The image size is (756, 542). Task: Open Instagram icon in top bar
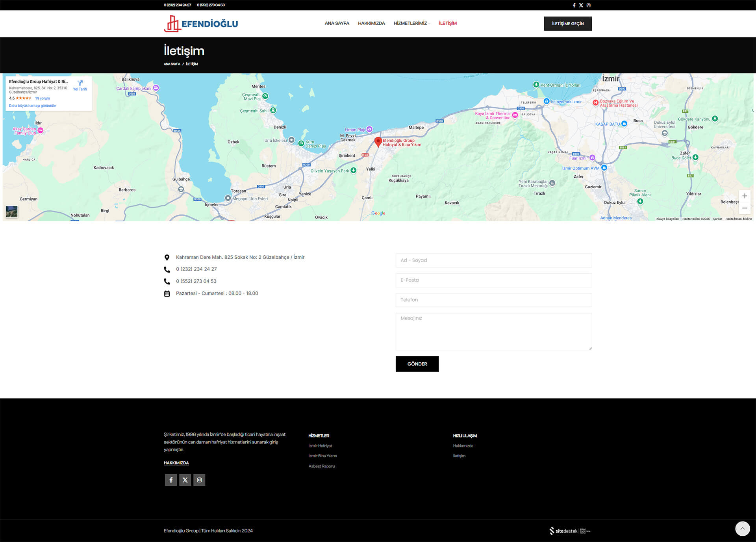click(588, 5)
